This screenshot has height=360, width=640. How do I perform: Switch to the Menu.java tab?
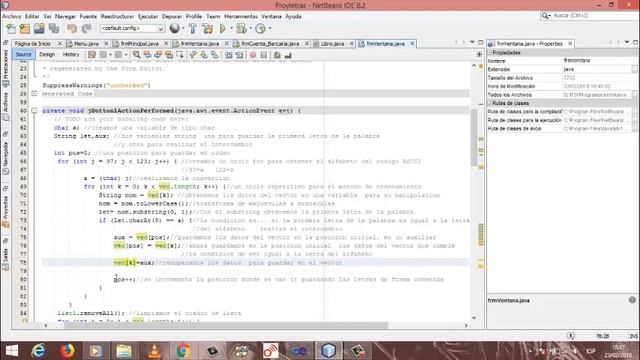click(86, 43)
